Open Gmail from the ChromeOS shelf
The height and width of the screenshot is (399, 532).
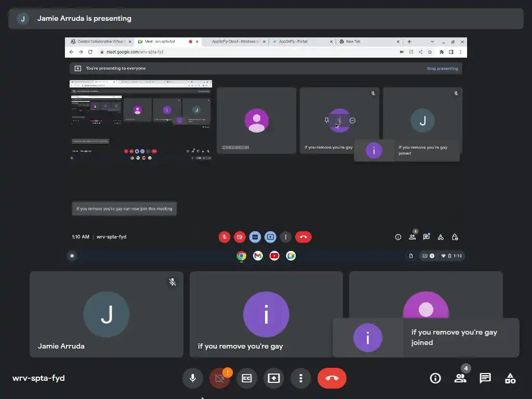[x=258, y=256]
